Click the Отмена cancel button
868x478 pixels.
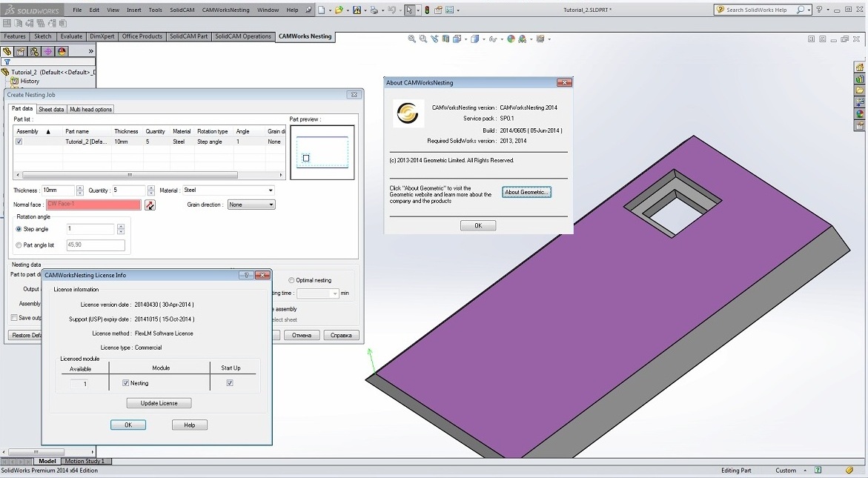tap(302, 335)
